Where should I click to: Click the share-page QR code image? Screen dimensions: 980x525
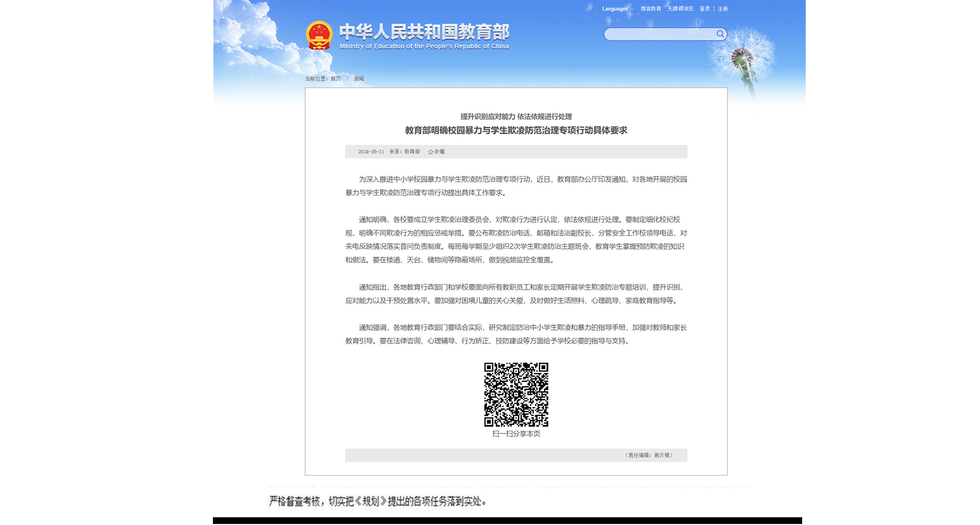(516, 395)
